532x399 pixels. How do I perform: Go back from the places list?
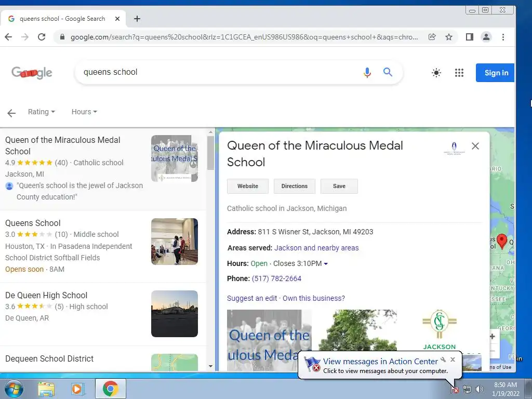click(11, 113)
